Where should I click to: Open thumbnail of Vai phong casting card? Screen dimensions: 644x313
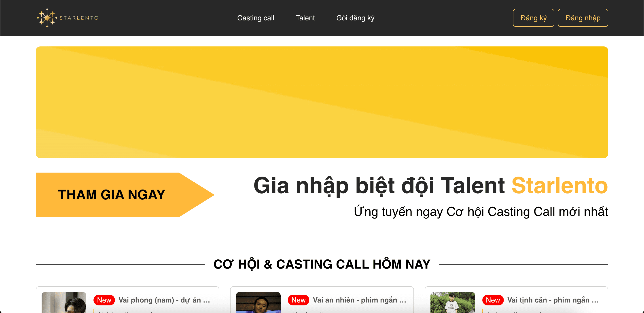coord(64,302)
